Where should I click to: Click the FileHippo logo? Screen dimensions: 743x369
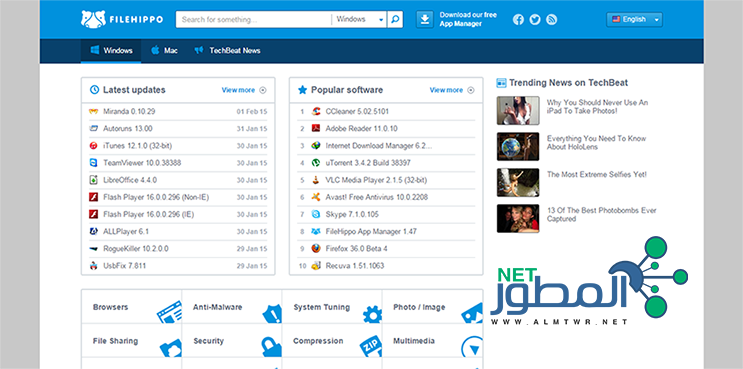click(122, 19)
